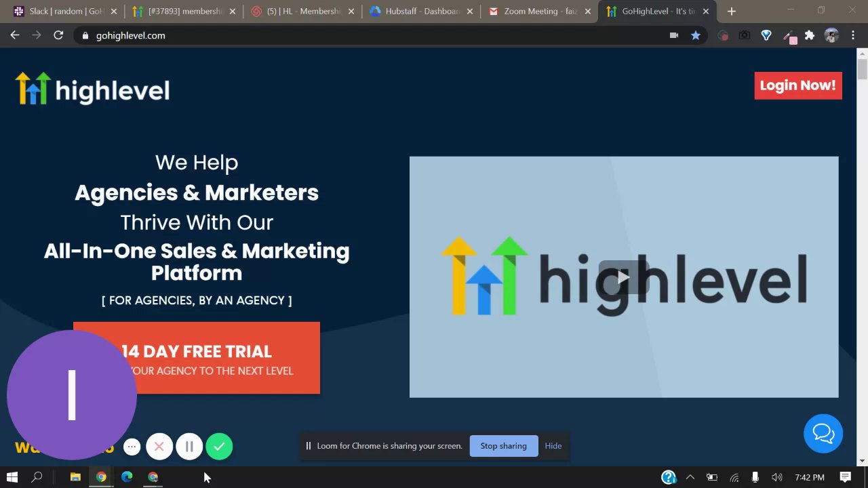Open the Extensions puzzle menu
868x488 pixels.
coord(810,35)
